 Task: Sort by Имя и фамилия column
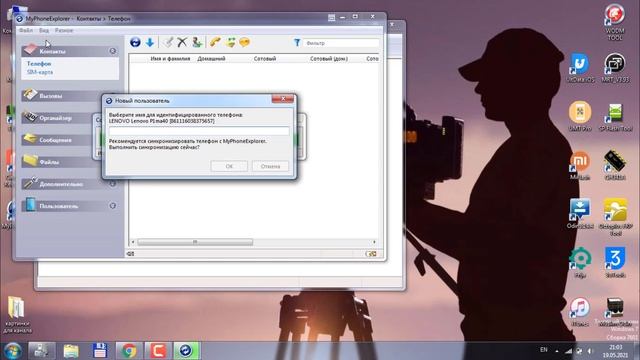[x=170, y=59]
